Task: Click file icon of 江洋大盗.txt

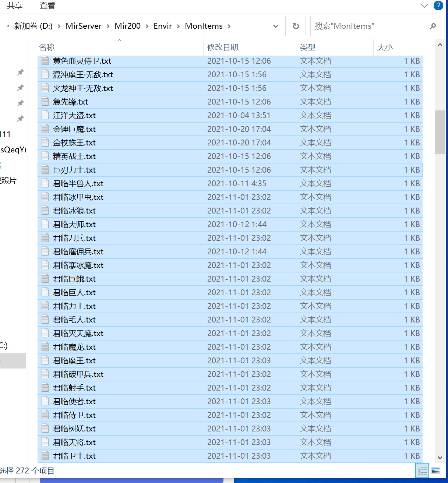Action: pyautogui.click(x=45, y=115)
